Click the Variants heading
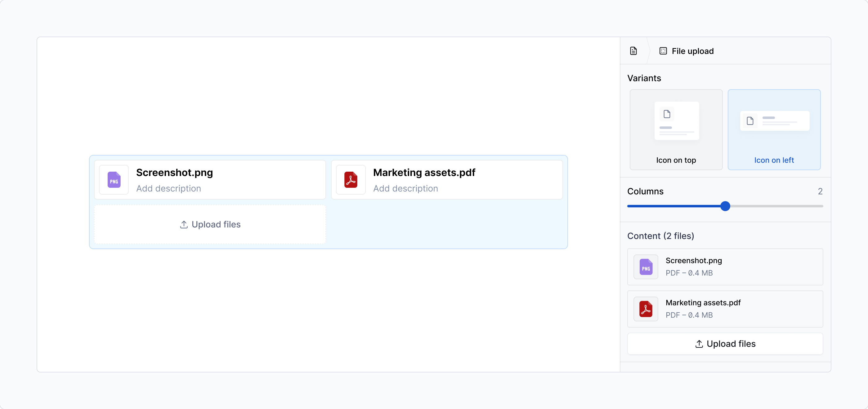 tap(644, 78)
